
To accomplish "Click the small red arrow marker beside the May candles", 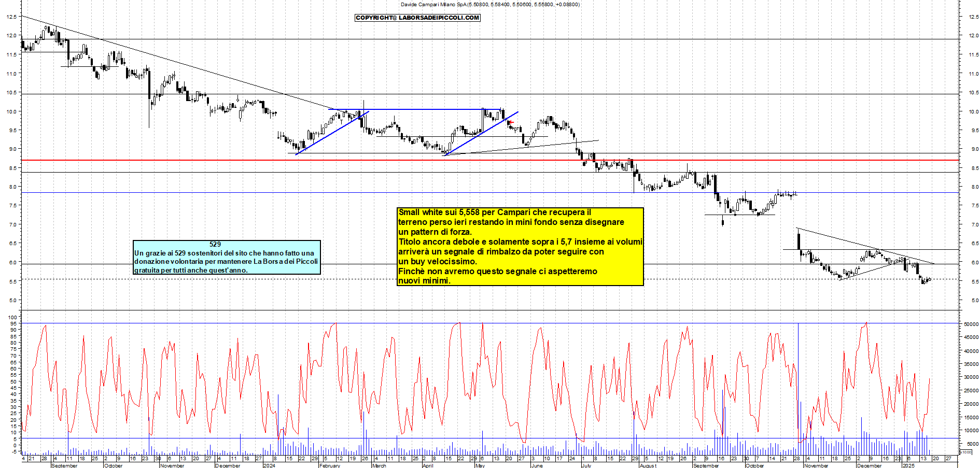I will [x=511, y=122].
